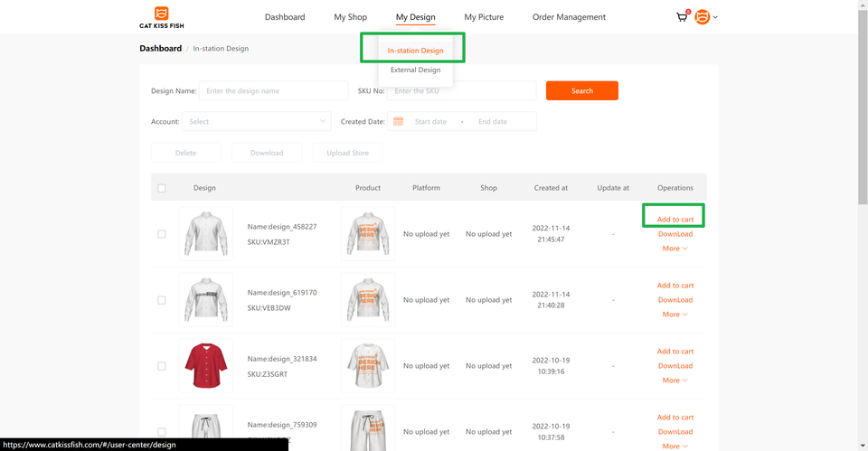Choose External Design from the menu
The height and width of the screenshot is (451, 868).
pyautogui.click(x=415, y=70)
